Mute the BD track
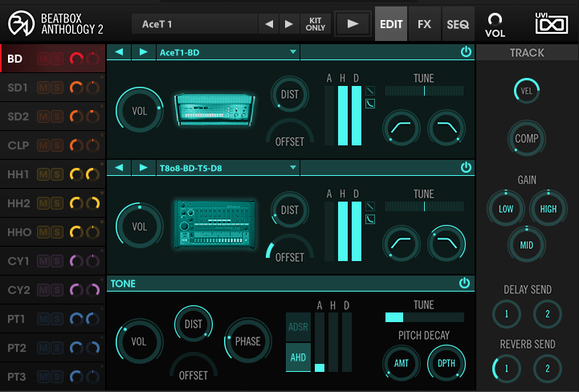579x392 pixels. [43, 59]
